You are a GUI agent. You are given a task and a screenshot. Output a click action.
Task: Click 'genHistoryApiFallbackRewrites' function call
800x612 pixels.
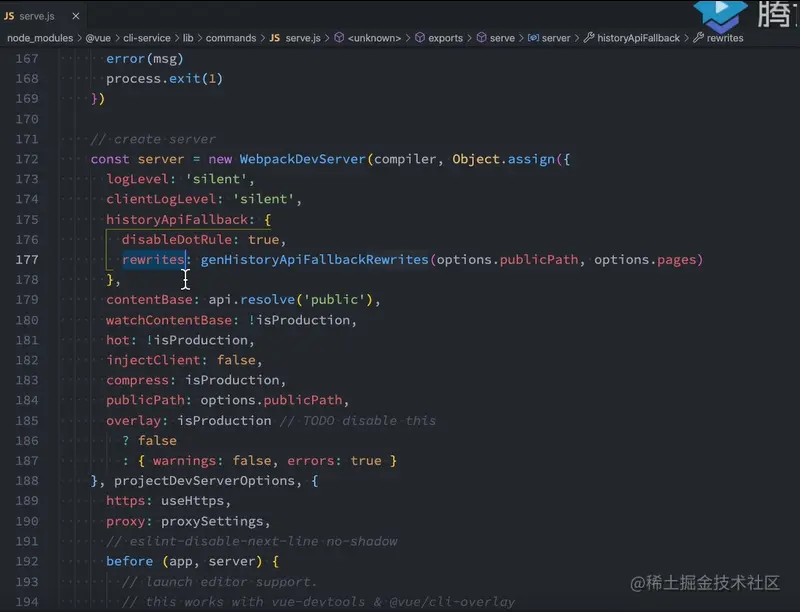tap(314, 260)
